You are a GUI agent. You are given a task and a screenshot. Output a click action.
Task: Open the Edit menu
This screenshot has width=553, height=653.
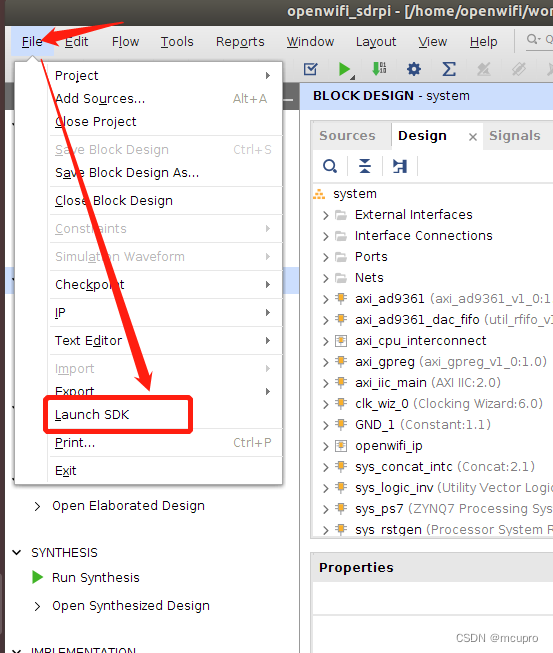[77, 42]
